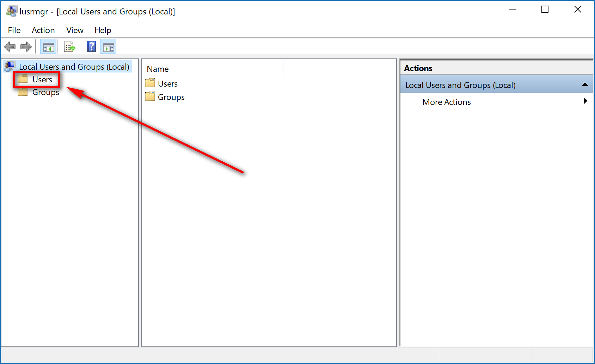Select Local Users and Groups (Local) tree root
This screenshot has width=595, height=364.
pos(74,67)
